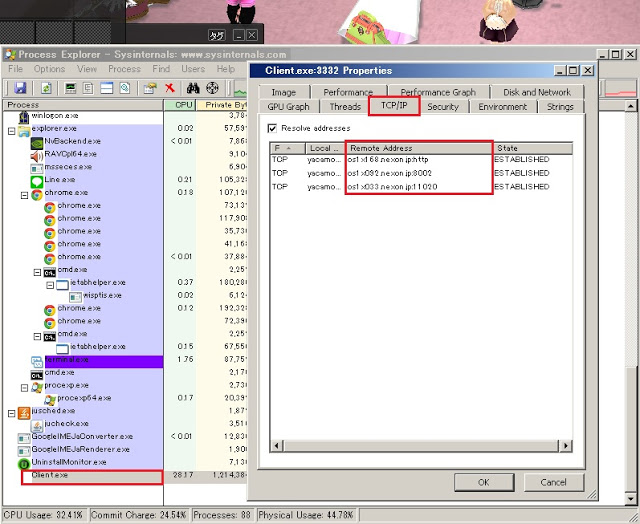This screenshot has width=640, height=524.
Task: Switch to the Disk and Network tab
Action: (x=537, y=92)
